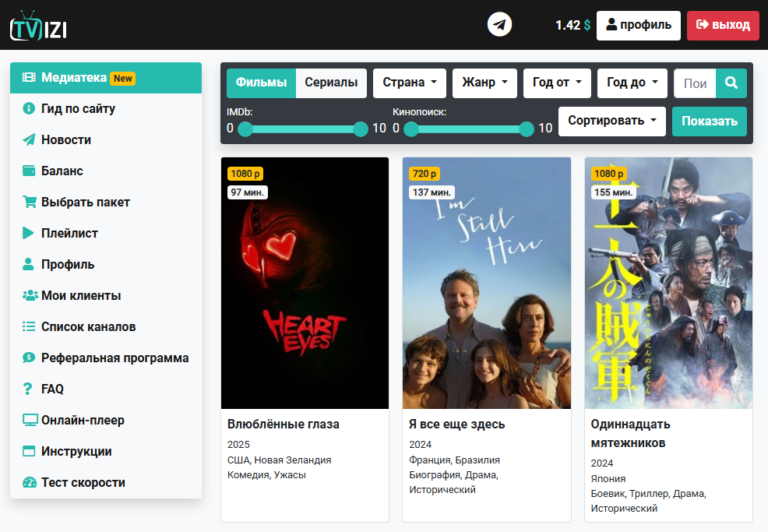
Task: Select Выбрать пакет in the sidebar
Action: tap(106, 203)
